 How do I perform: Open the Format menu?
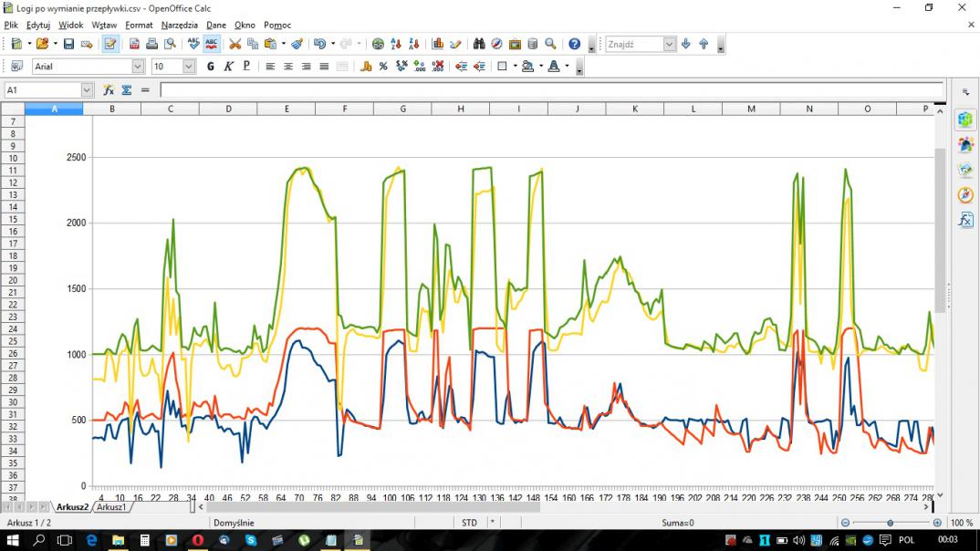click(139, 25)
